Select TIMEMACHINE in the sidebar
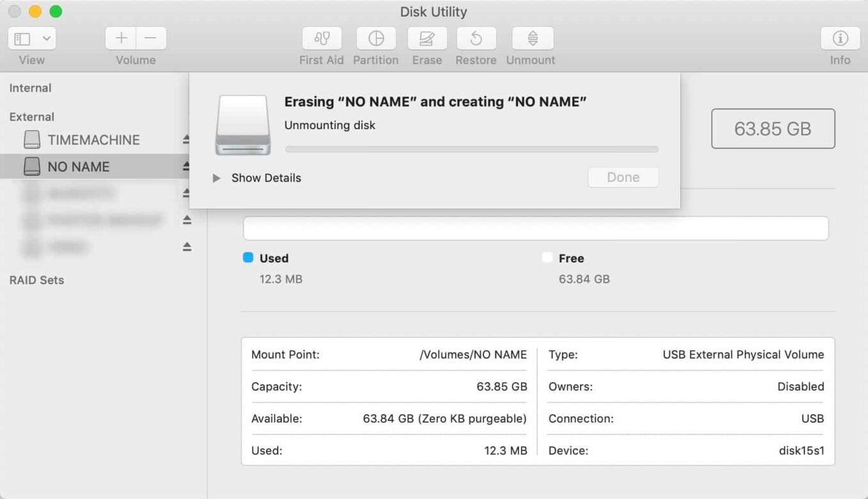 93,139
